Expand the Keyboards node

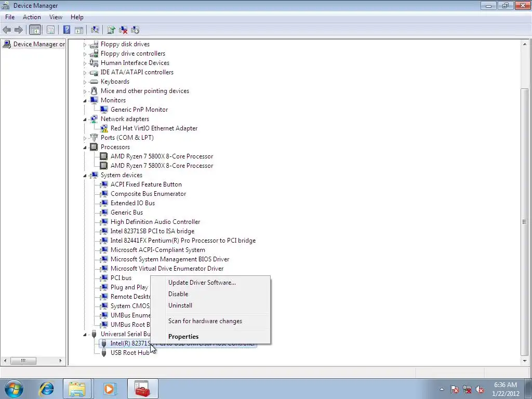point(85,82)
